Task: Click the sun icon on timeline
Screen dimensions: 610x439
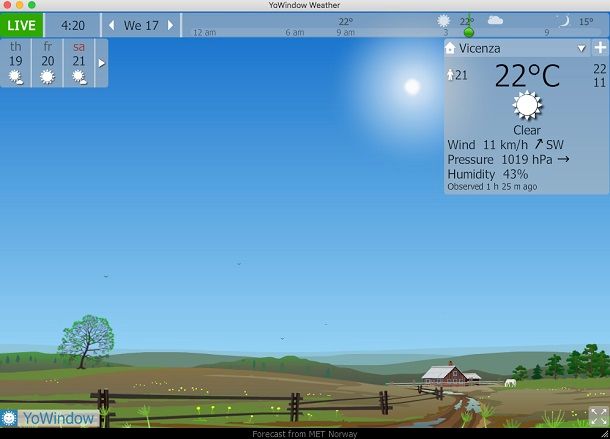Action: pyautogui.click(x=443, y=21)
